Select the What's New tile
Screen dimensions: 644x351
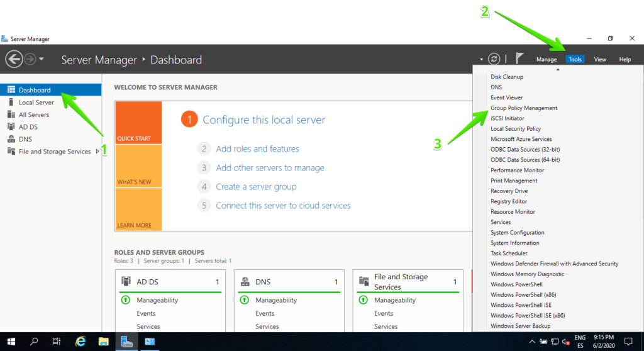pos(138,166)
